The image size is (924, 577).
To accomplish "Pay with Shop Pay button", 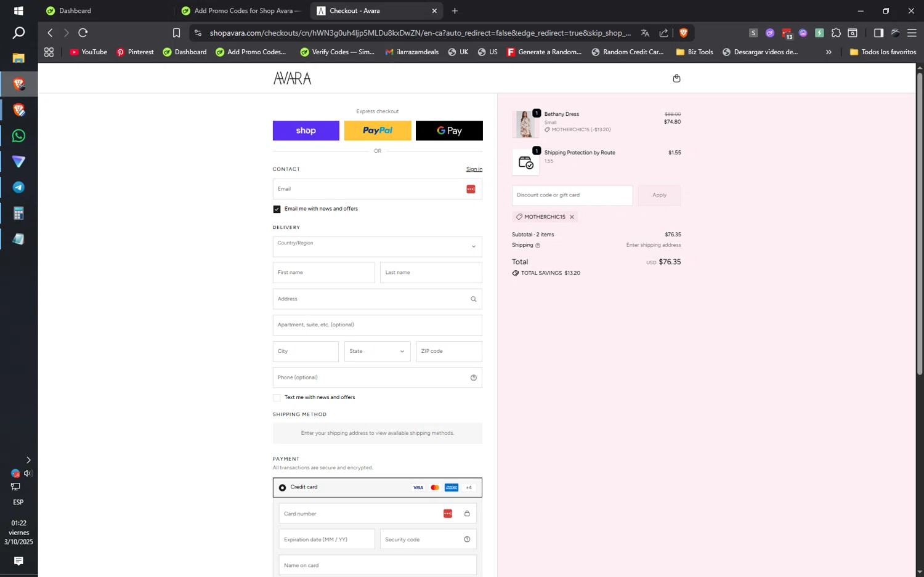I will (x=306, y=131).
